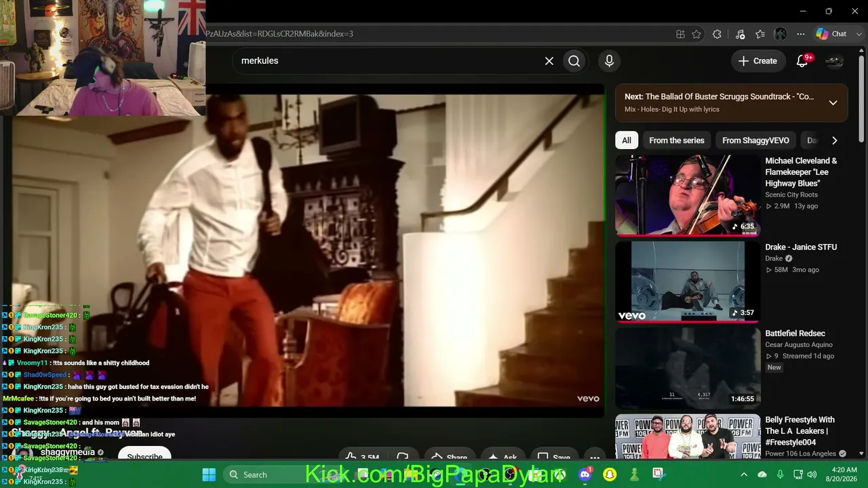
Task: Select 'Mix - Holes- Dig It Up with lyrics' text
Action: (x=672, y=109)
